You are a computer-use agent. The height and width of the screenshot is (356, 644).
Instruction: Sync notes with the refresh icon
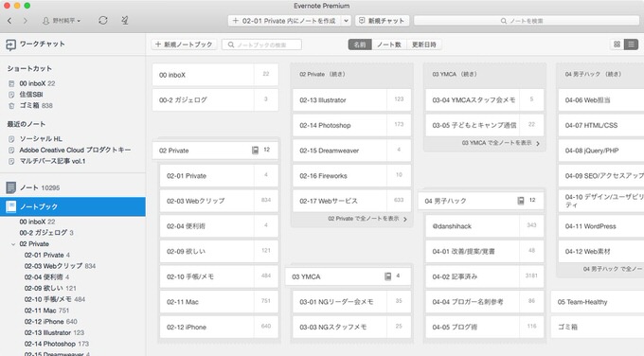tap(103, 20)
